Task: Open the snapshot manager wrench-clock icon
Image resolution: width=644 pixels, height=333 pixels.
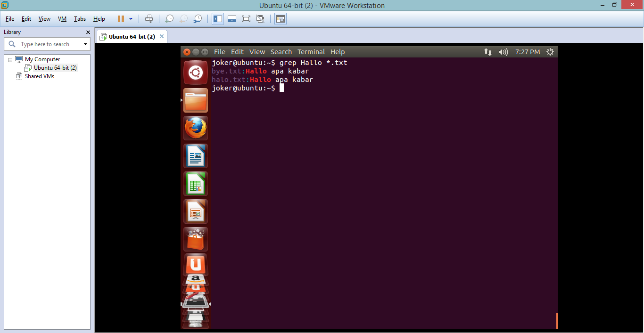Action: (x=198, y=19)
